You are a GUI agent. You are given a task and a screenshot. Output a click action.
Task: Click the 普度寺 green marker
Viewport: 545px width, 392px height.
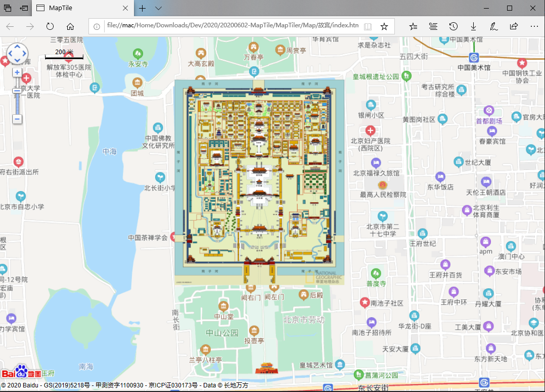tap(376, 274)
